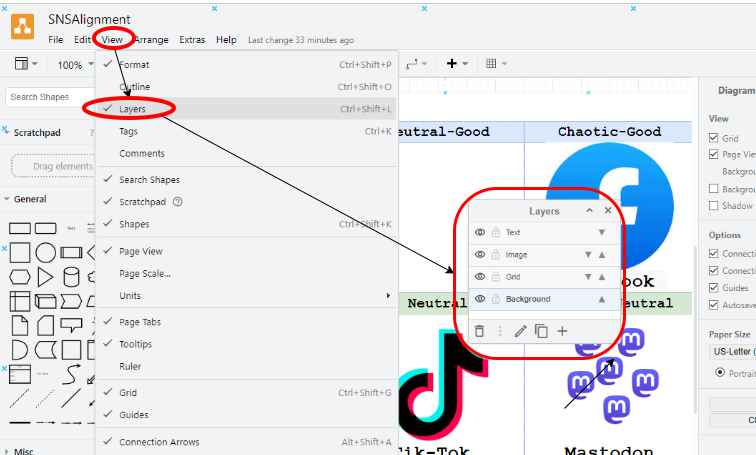Choose Outline in the View menu
The image size is (756, 455).
(x=247, y=87)
